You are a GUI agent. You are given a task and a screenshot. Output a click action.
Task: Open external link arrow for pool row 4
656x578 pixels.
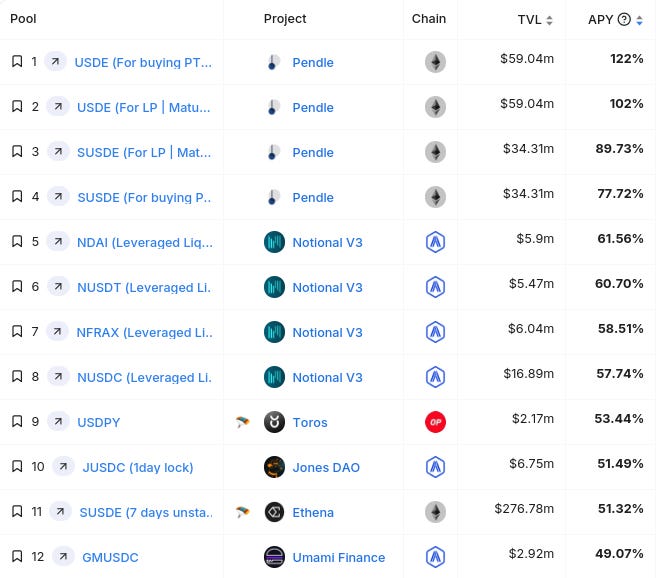click(58, 197)
